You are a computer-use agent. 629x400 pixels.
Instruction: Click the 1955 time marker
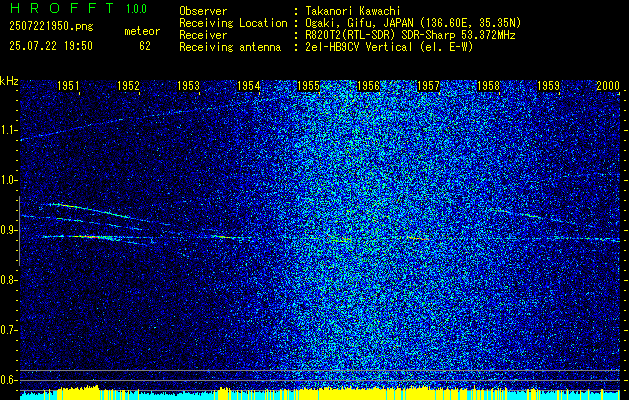(308, 85)
